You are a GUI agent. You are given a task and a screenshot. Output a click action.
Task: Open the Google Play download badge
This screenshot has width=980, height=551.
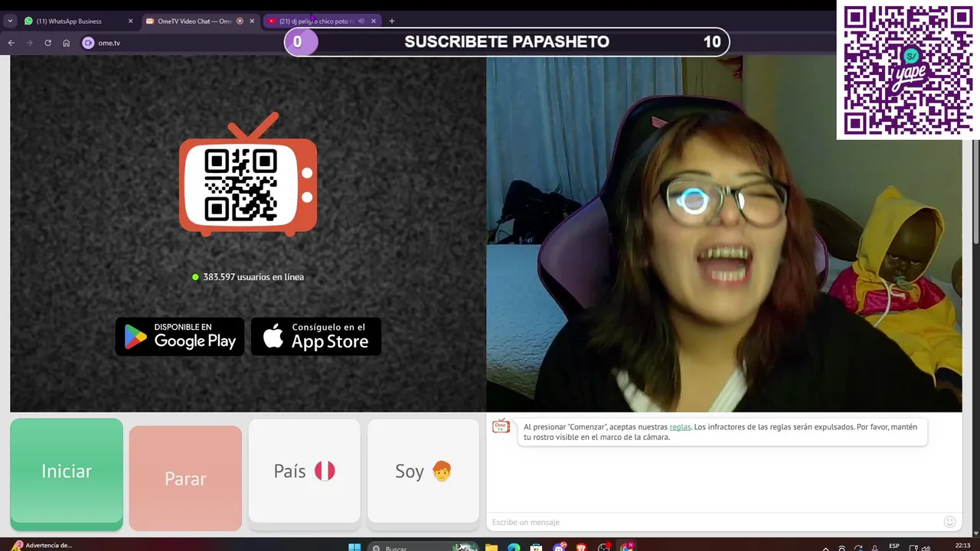pyautogui.click(x=180, y=337)
